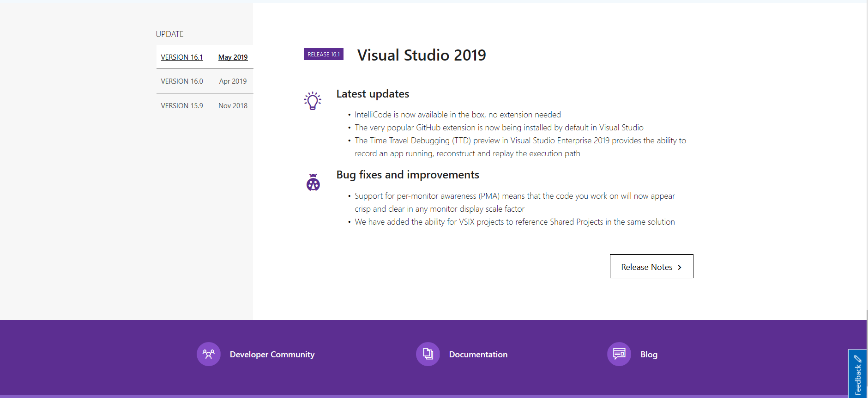Click the IntelliCode now available bullet
The width and height of the screenshot is (868, 398).
tap(458, 115)
